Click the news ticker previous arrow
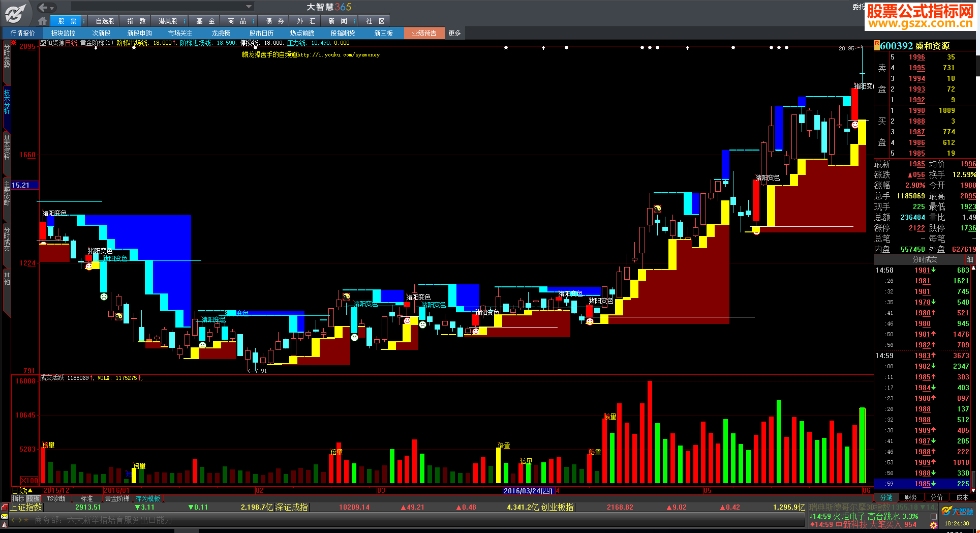 tap(14, 520)
